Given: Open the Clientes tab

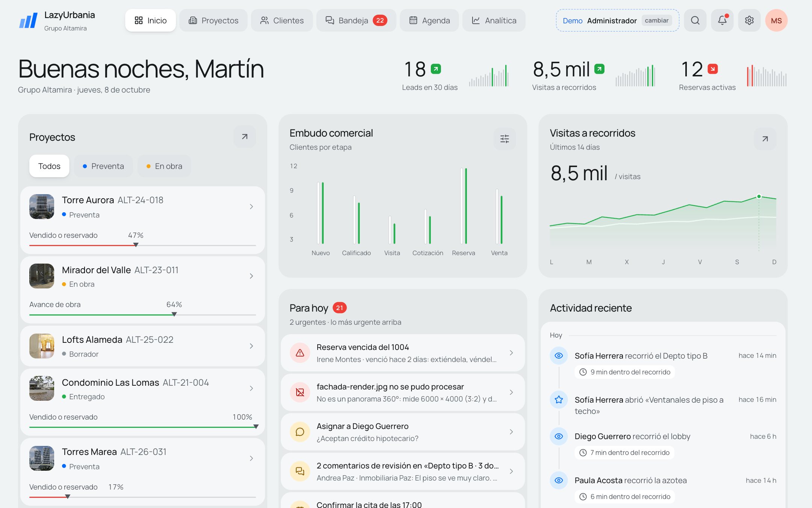Looking at the screenshot, I should click(x=282, y=20).
